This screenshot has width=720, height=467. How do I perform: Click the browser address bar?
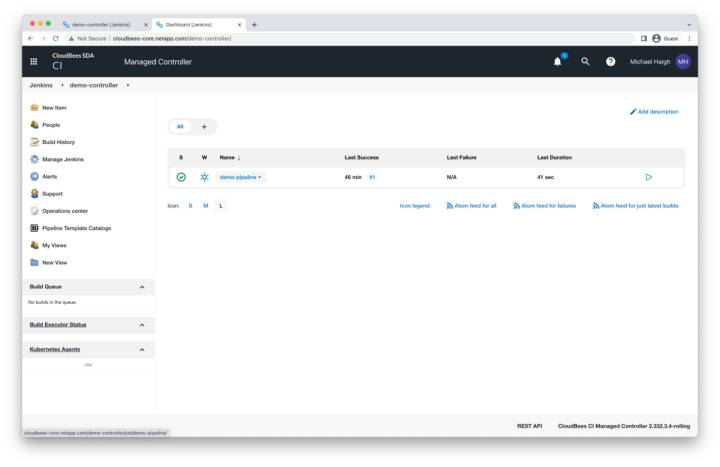point(350,38)
